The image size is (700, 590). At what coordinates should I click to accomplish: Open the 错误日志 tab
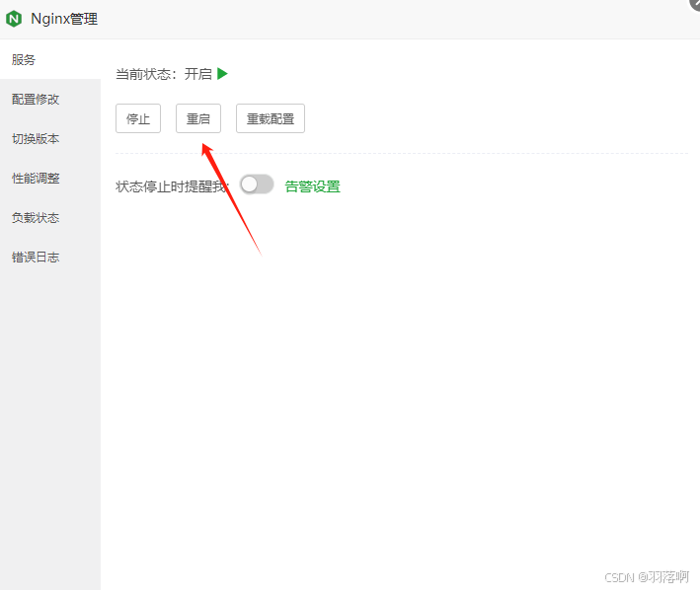[50, 257]
